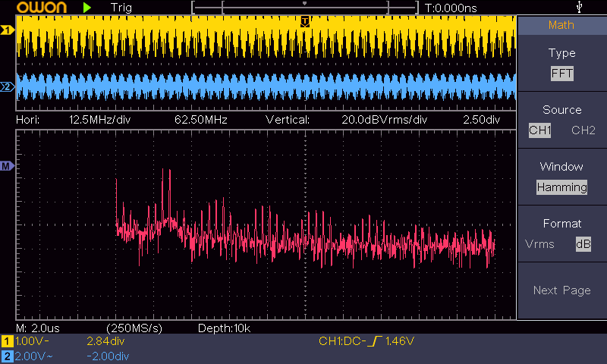
Task: Click the horizontal memory position bar
Action: tap(305, 8)
